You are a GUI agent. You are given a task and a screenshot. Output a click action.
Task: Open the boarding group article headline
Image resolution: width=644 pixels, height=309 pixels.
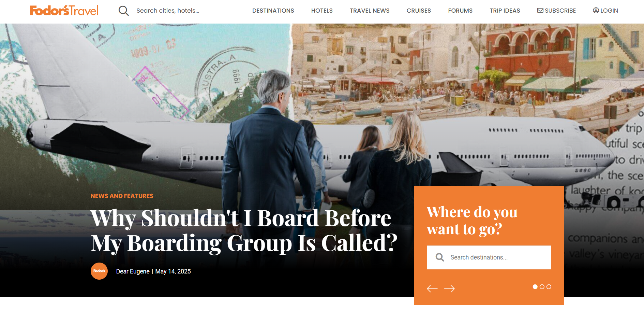(x=244, y=230)
